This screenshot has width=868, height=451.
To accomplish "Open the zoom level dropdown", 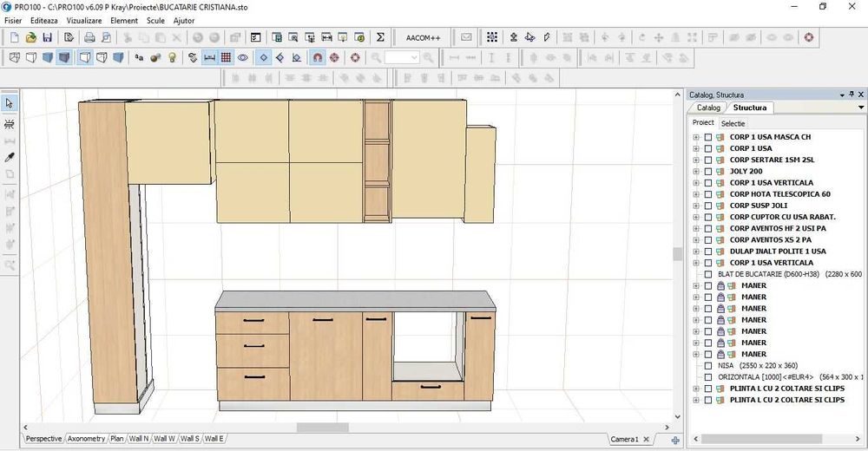I will (x=414, y=58).
